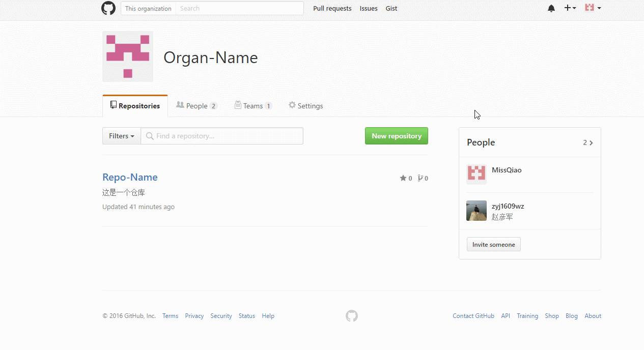644x350 pixels.
Task: Open Pull requests in top navigation
Action: pyautogui.click(x=332, y=8)
